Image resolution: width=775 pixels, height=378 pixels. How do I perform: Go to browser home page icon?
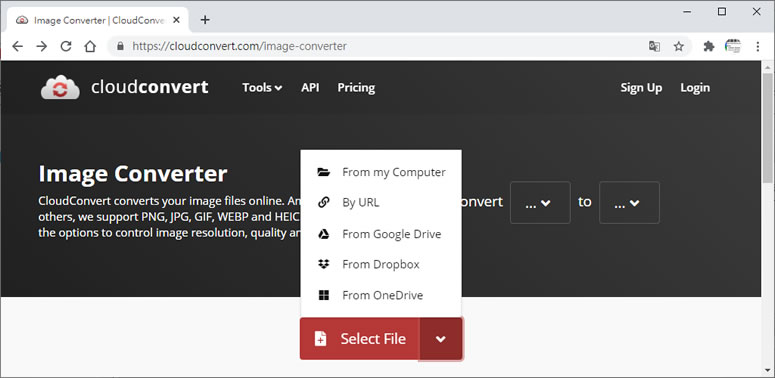(89, 46)
